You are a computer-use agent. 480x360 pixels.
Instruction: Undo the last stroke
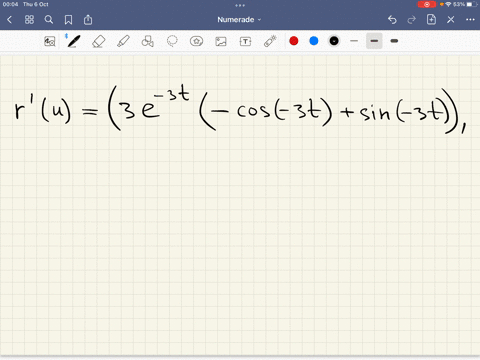pyautogui.click(x=392, y=20)
